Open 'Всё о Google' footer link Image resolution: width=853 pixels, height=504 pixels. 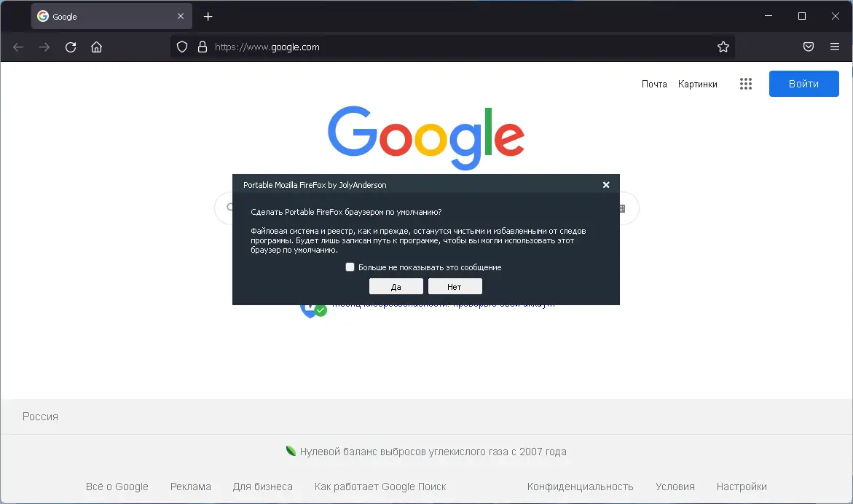[117, 487]
